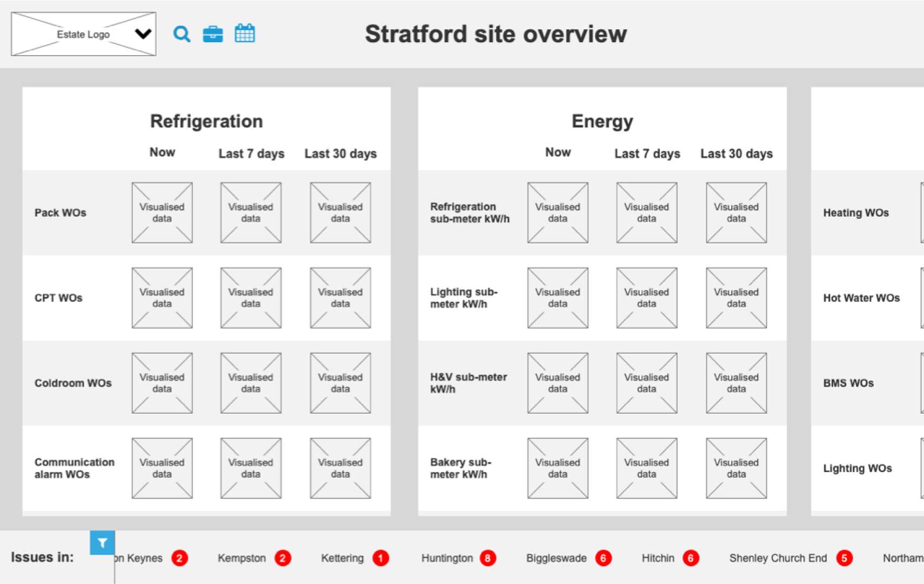Click Hitchin red badge showing 6
Screen dimensions: 924x584
(691, 558)
